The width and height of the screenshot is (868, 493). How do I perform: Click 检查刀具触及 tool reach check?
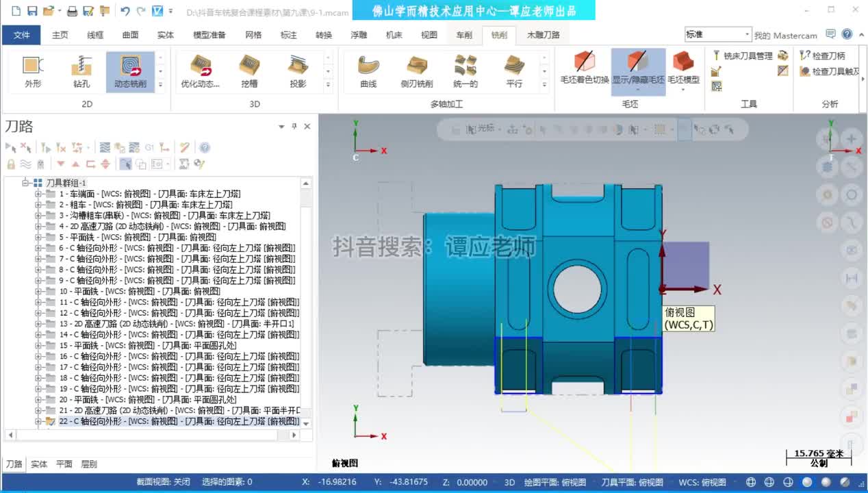pos(830,71)
